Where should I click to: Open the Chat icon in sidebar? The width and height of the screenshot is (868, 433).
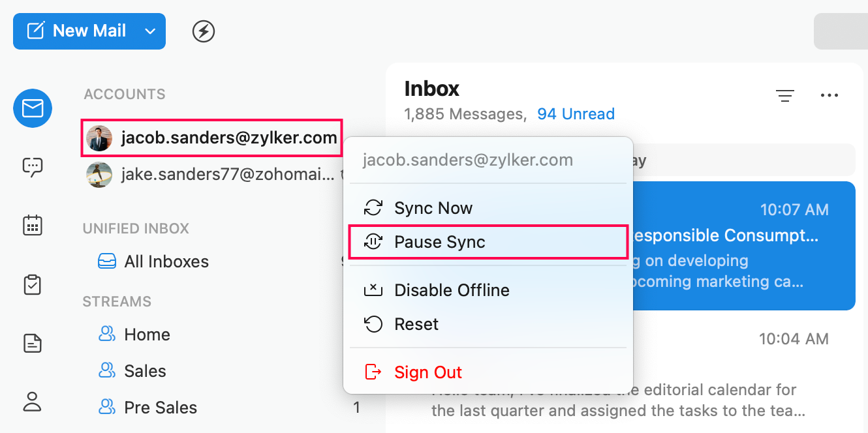33,168
